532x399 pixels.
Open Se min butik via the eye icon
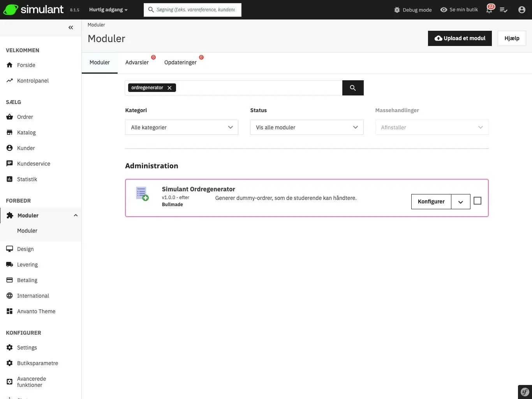coord(444,10)
